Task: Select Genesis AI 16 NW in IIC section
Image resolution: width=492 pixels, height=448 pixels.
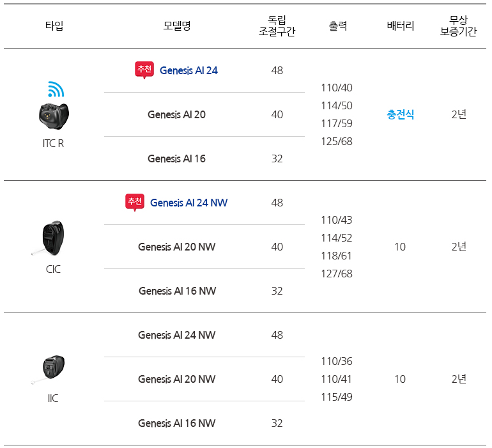Action: click(x=176, y=423)
